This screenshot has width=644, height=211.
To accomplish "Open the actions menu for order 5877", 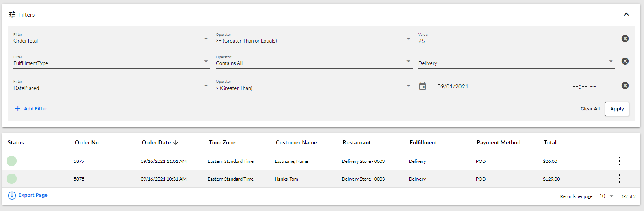I will point(620,161).
